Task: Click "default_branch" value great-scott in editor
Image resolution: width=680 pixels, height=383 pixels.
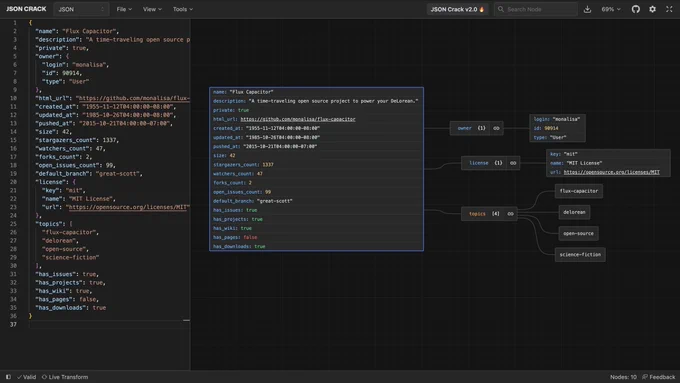Action: point(118,173)
